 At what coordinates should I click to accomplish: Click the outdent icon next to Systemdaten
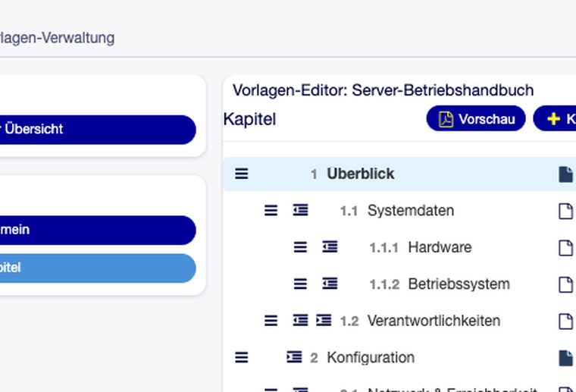[300, 210]
